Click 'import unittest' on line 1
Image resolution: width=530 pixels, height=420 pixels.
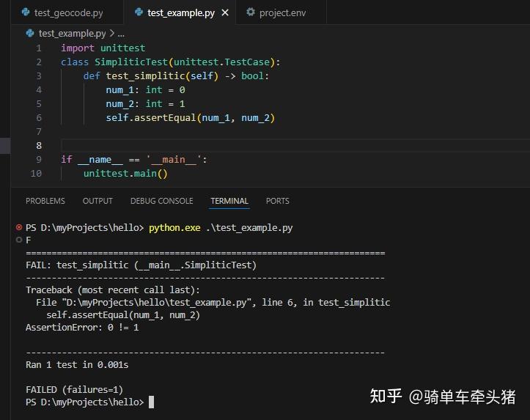[103, 48]
